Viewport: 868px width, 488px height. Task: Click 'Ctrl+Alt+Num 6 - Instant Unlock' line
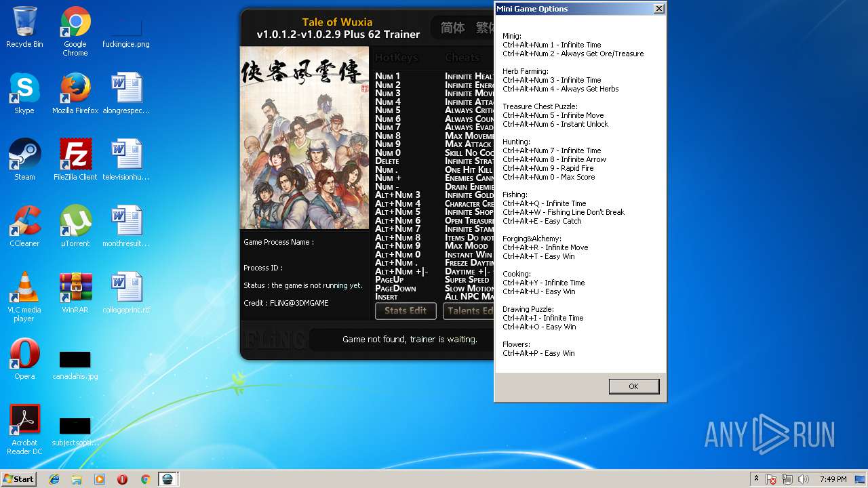[x=555, y=124]
